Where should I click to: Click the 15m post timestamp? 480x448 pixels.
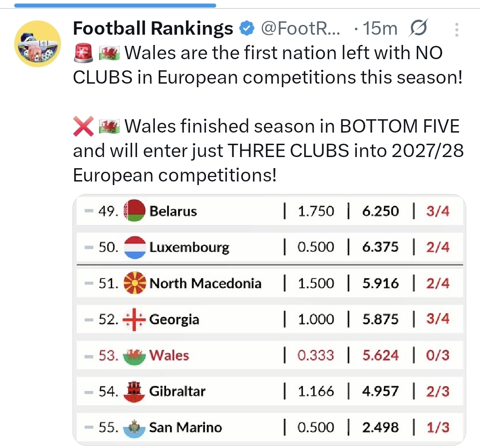click(x=379, y=29)
